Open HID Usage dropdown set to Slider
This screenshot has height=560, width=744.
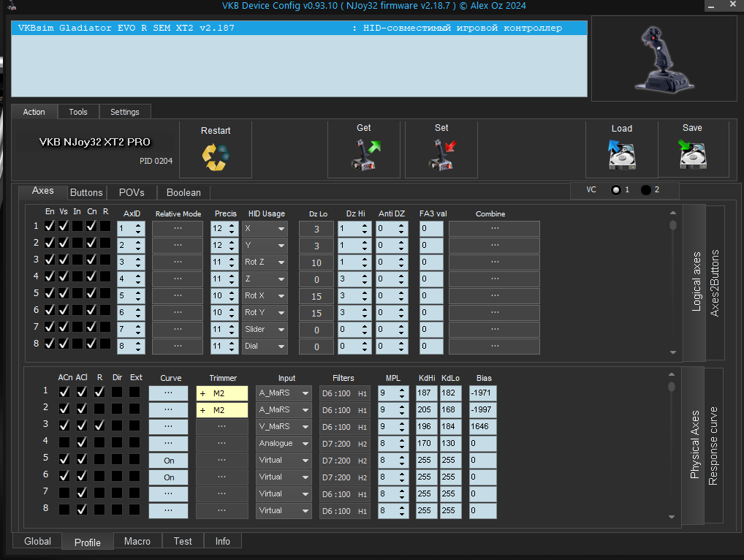point(265,330)
